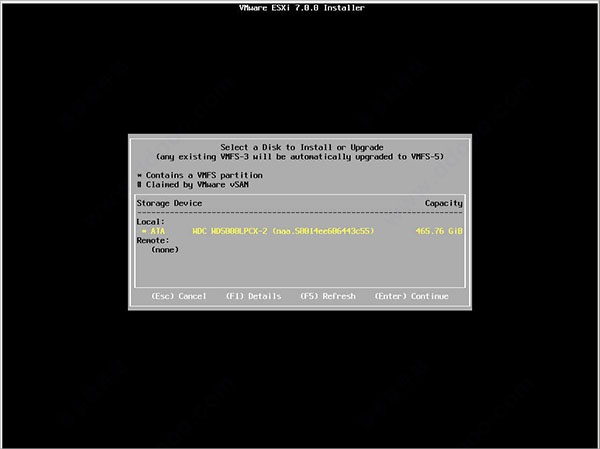Click the VMware ESXi 7.0.0 Installer title
Screen dimensions: 600x449
click(x=300, y=8)
